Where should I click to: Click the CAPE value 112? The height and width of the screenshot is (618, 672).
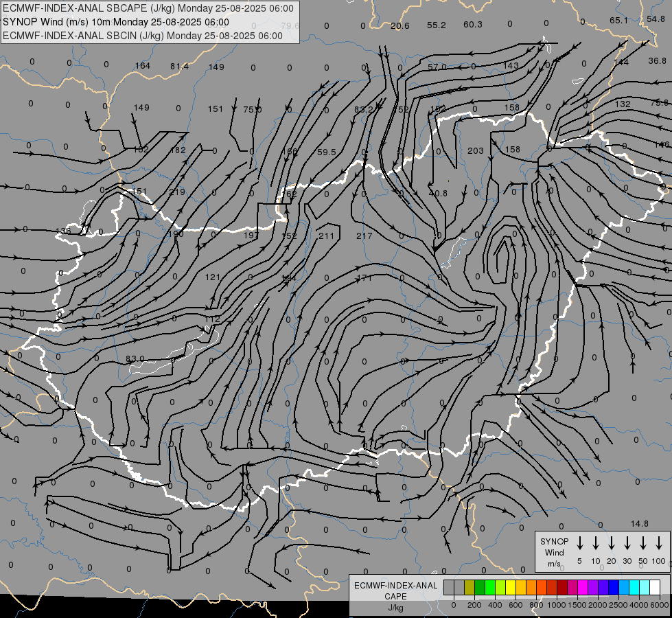(x=212, y=319)
